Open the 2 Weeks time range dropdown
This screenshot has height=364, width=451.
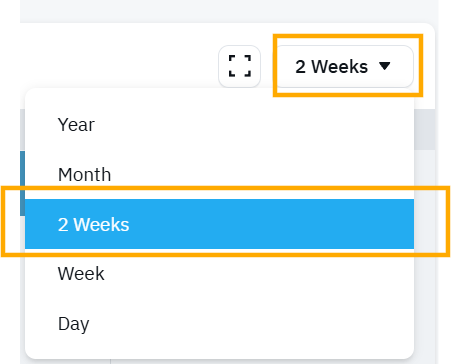click(x=345, y=66)
